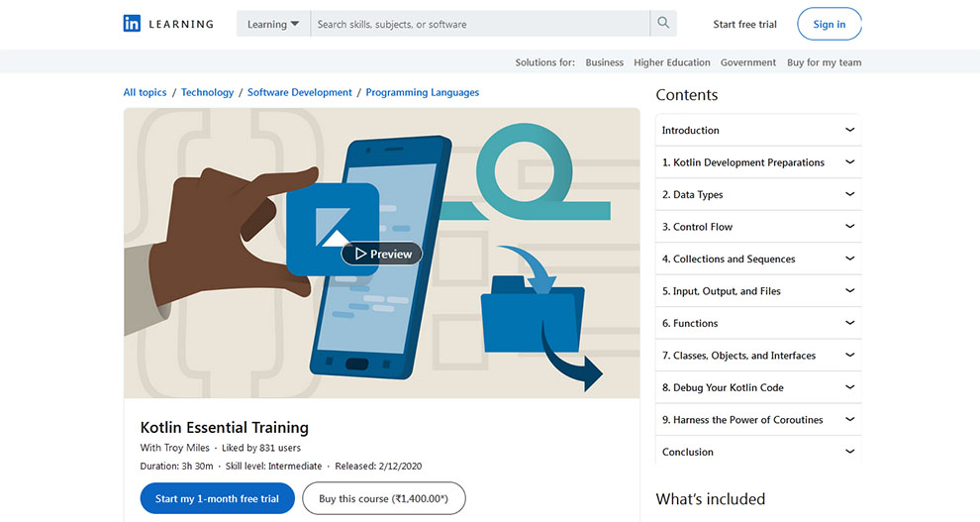This screenshot has width=980, height=522.
Task: Expand the Control Flow section
Action: (x=758, y=227)
